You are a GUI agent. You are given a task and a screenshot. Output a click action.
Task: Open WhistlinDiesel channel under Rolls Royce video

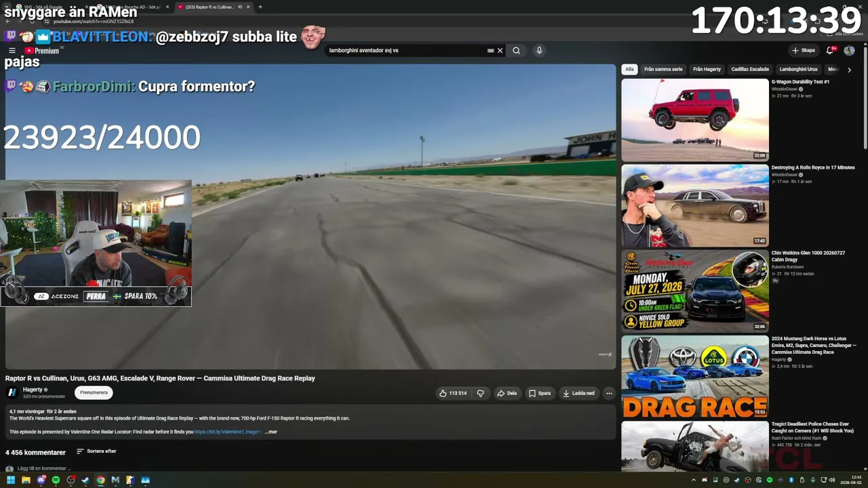click(785, 175)
